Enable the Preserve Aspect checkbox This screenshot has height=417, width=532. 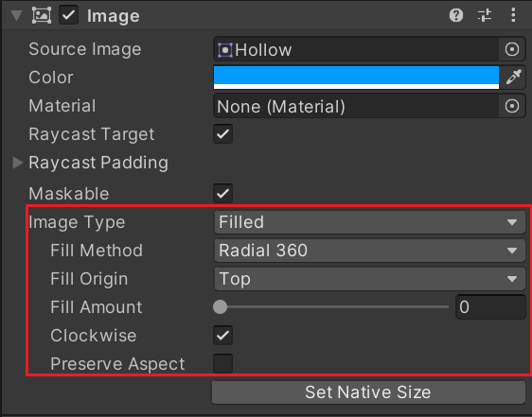(x=222, y=363)
